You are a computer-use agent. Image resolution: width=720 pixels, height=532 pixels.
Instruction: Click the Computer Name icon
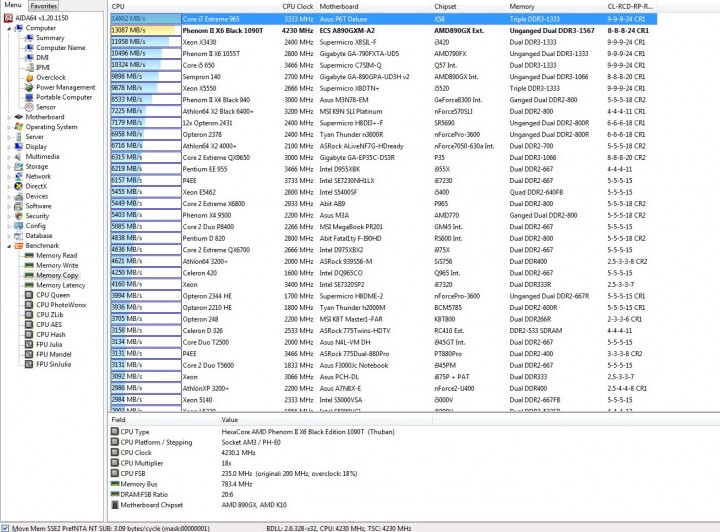pos(29,48)
